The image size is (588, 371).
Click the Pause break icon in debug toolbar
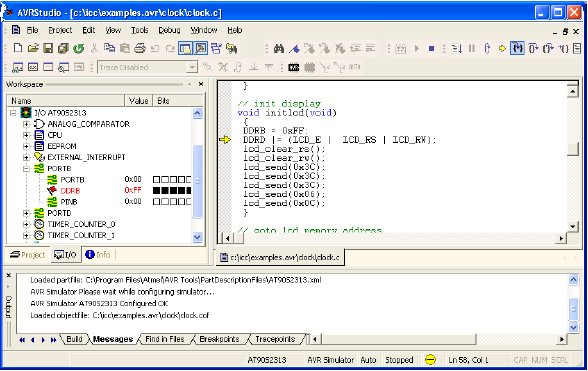tap(472, 48)
